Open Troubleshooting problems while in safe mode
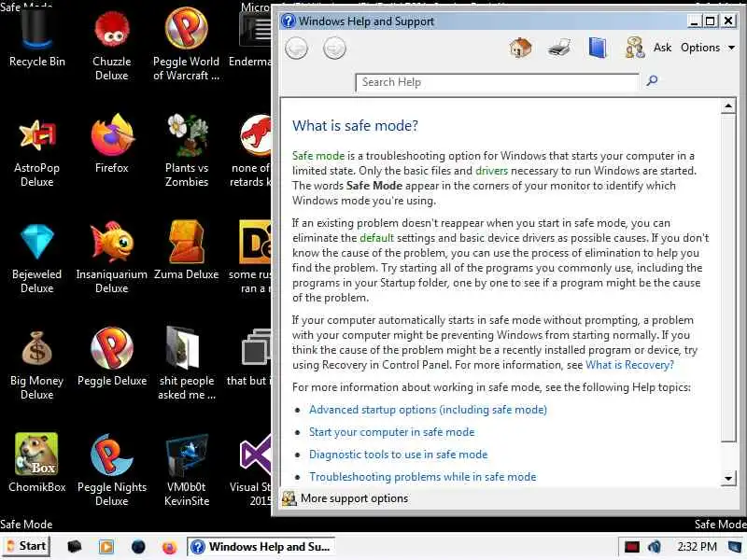 point(423,477)
